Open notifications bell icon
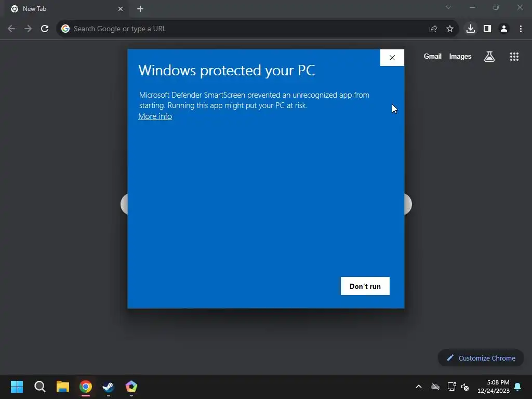Image resolution: width=532 pixels, height=399 pixels. (518, 387)
